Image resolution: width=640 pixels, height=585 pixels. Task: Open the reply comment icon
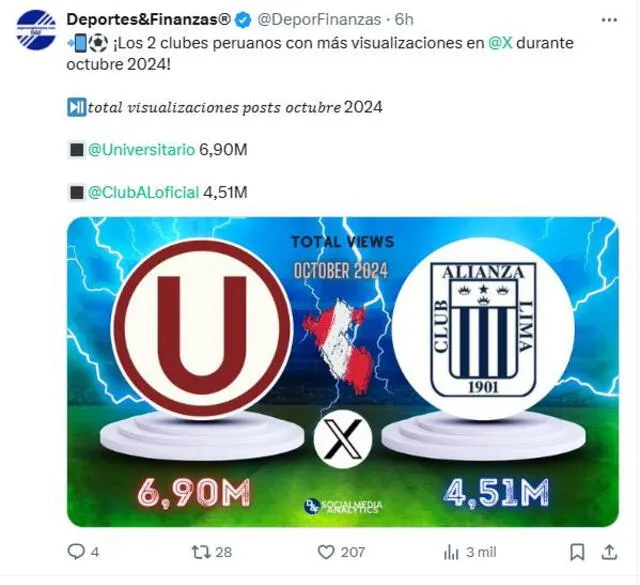click(x=76, y=552)
